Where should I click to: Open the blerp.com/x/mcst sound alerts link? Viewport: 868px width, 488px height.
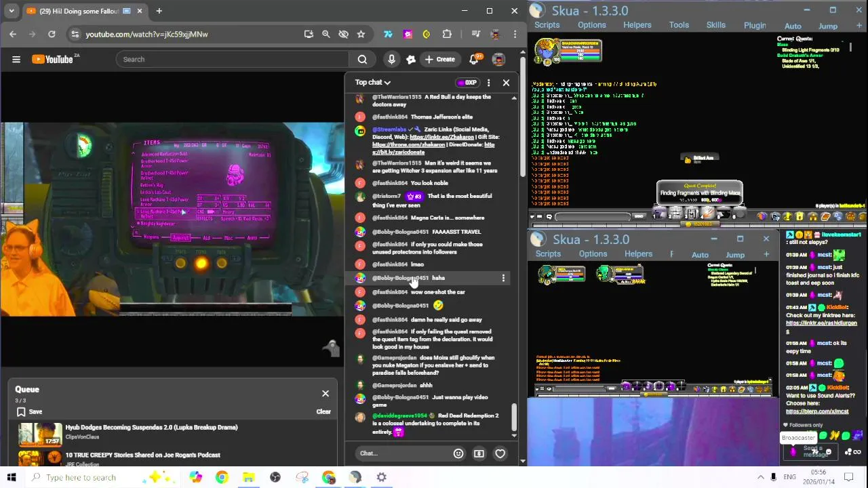(x=817, y=411)
